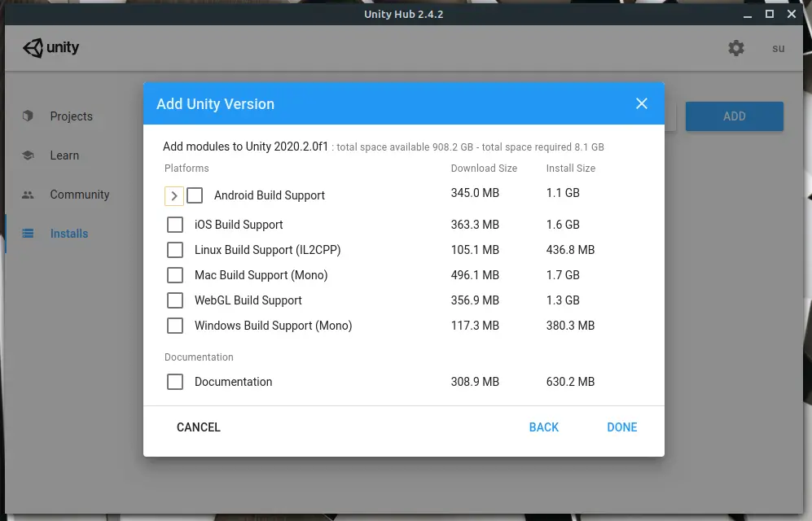This screenshot has width=812, height=521.
Task: Enable WebGL Build Support checkbox
Action: pos(175,300)
